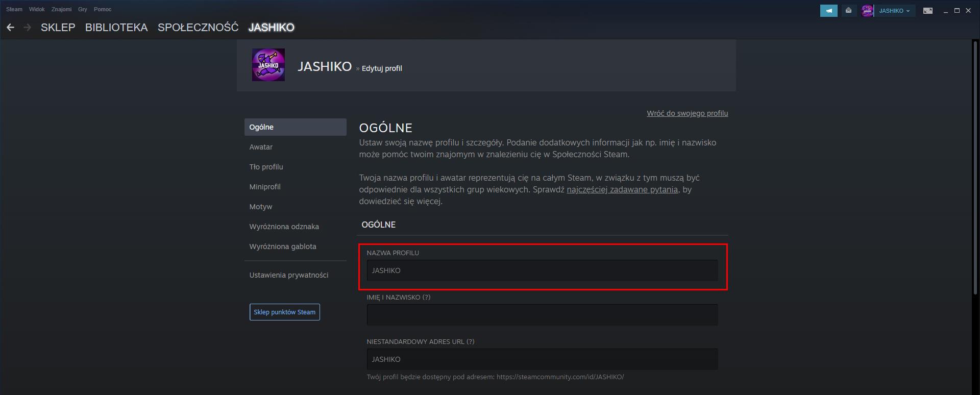
Task: Go forward with the right arrow
Action: (28, 28)
